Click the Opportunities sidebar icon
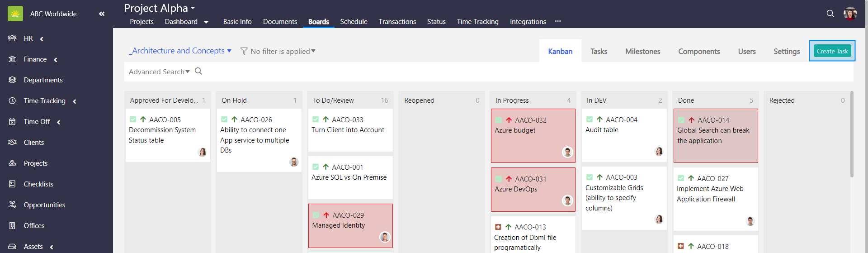868x253 pixels. pyautogui.click(x=12, y=205)
